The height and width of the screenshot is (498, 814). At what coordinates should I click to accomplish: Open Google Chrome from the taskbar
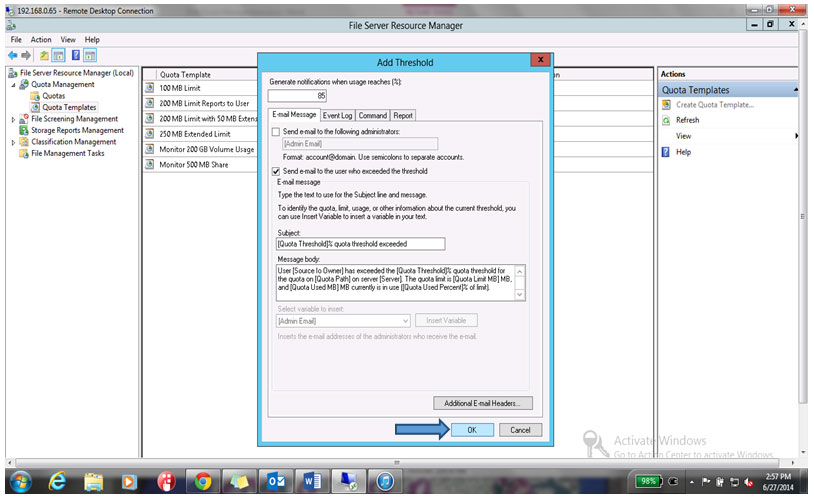coord(203,482)
